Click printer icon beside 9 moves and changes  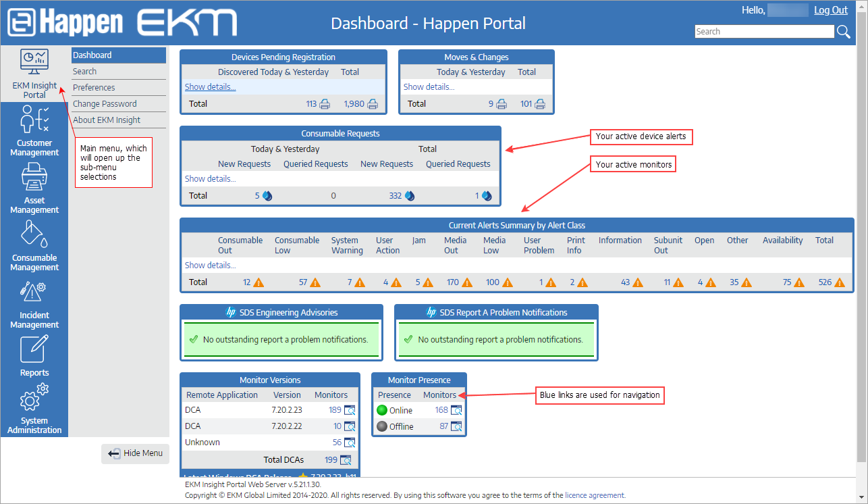[501, 104]
